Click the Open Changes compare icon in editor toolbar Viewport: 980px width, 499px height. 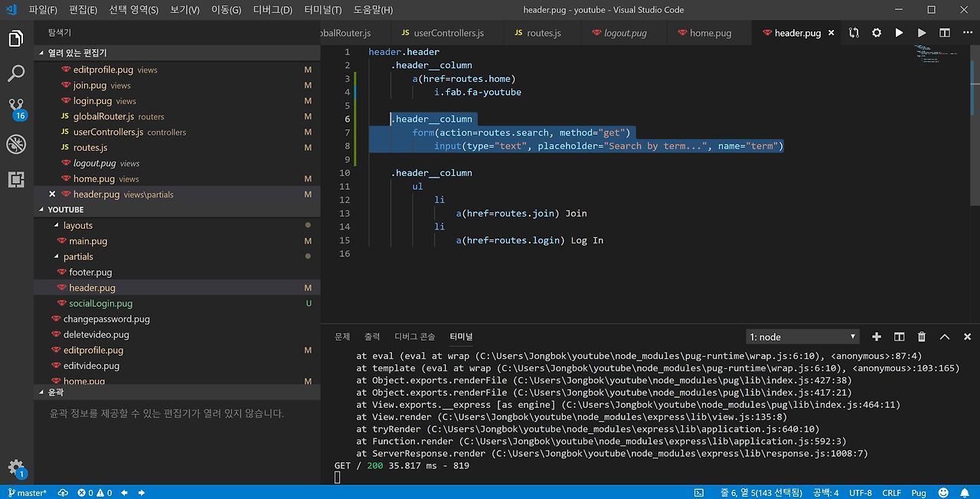(x=854, y=33)
